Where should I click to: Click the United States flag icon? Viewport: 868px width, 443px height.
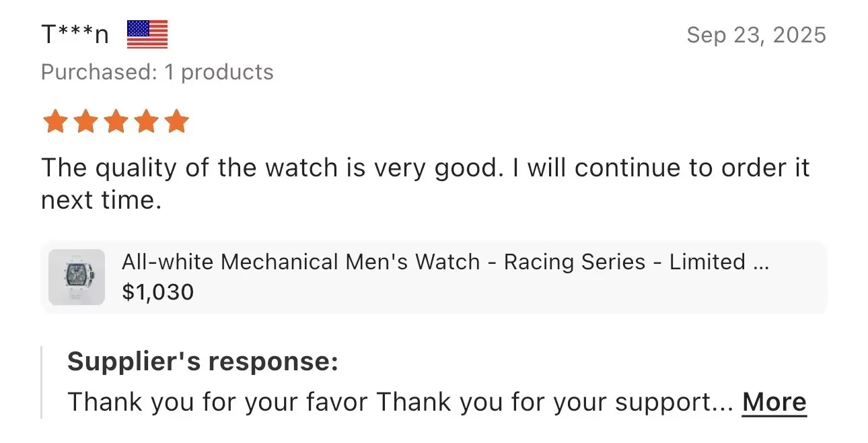[147, 34]
